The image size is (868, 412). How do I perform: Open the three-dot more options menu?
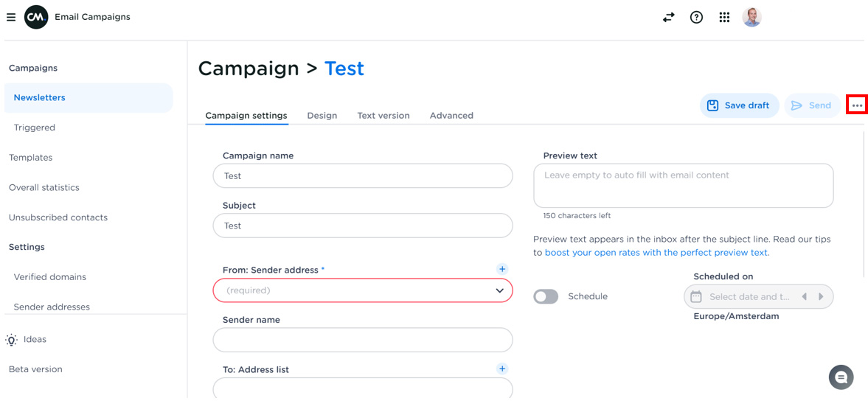pyautogui.click(x=856, y=105)
